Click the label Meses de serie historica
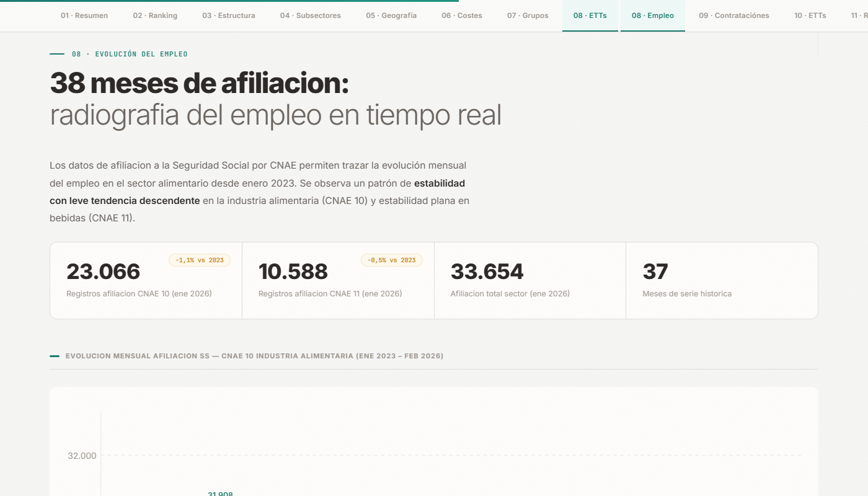 coord(687,294)
